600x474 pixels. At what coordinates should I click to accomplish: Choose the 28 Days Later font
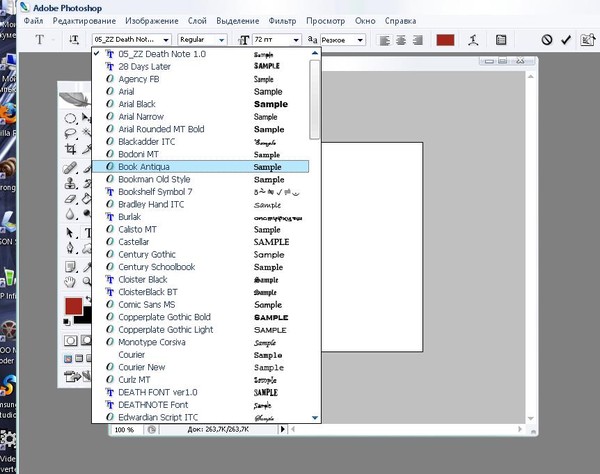tap(201, 67)
